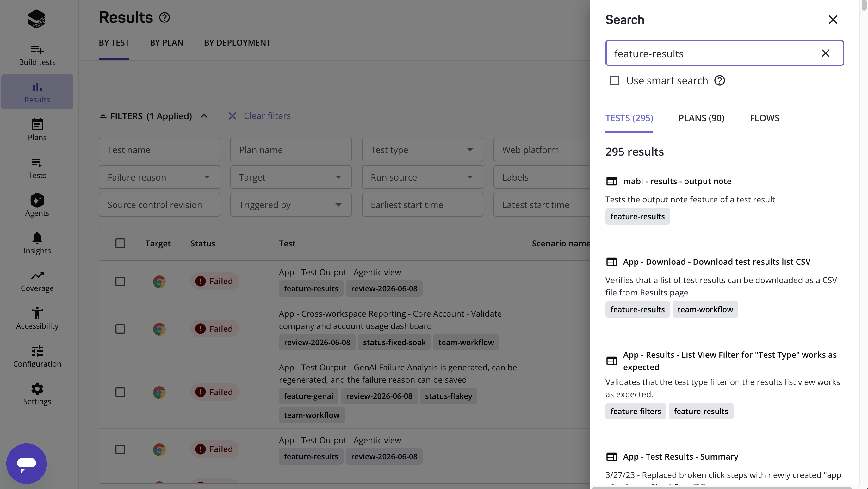Check the Cross-workspace Reporting row checkbox
This screenshot has height=489, width=868.
point(120,329)
